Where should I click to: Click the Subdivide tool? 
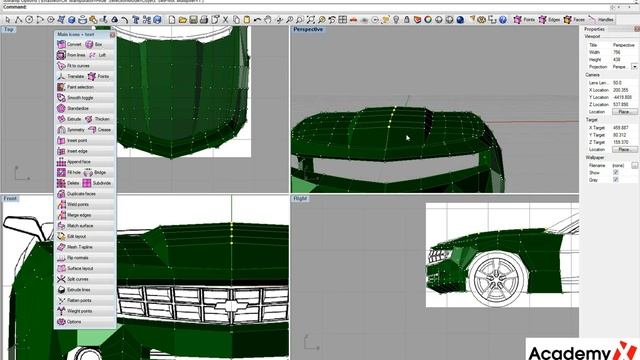(x=97, y=183)
